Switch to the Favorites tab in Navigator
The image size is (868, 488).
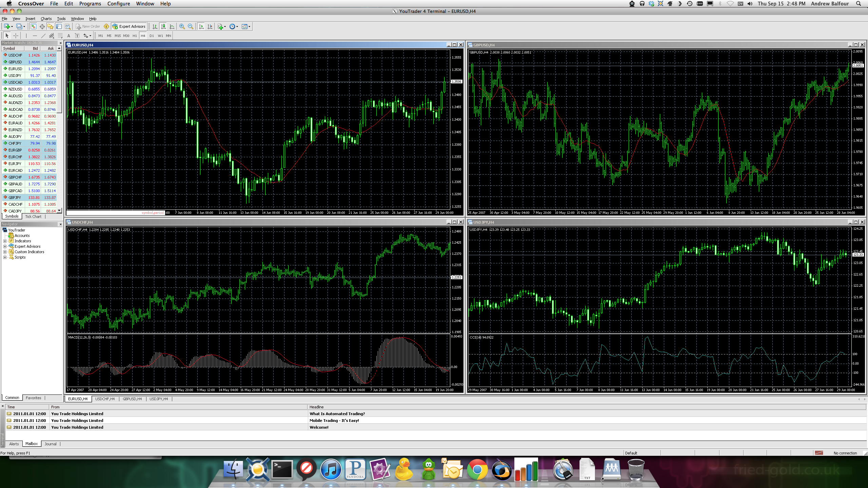tap(33, 398)
